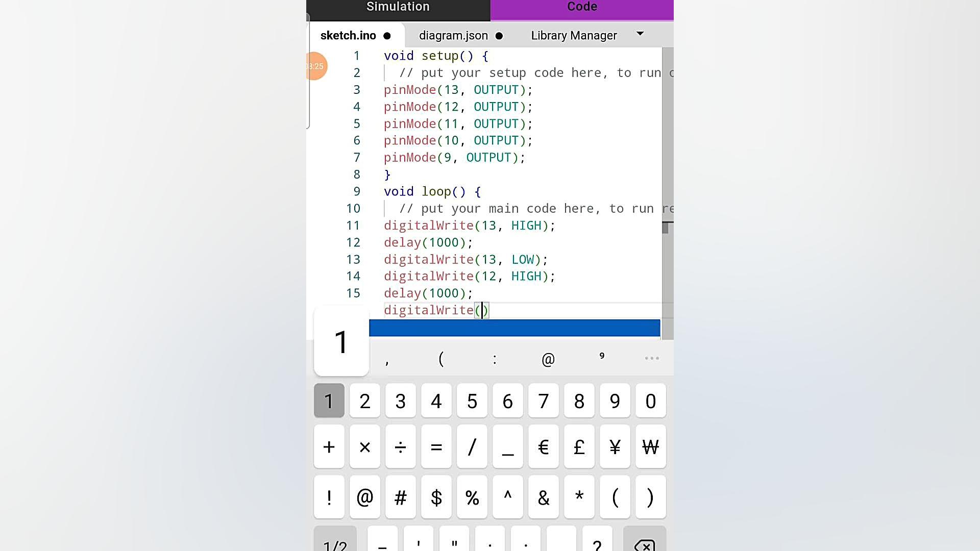This screenshot has width=980, height=551.
Task: Tap the backspace delete key
Action: [644, 542]
